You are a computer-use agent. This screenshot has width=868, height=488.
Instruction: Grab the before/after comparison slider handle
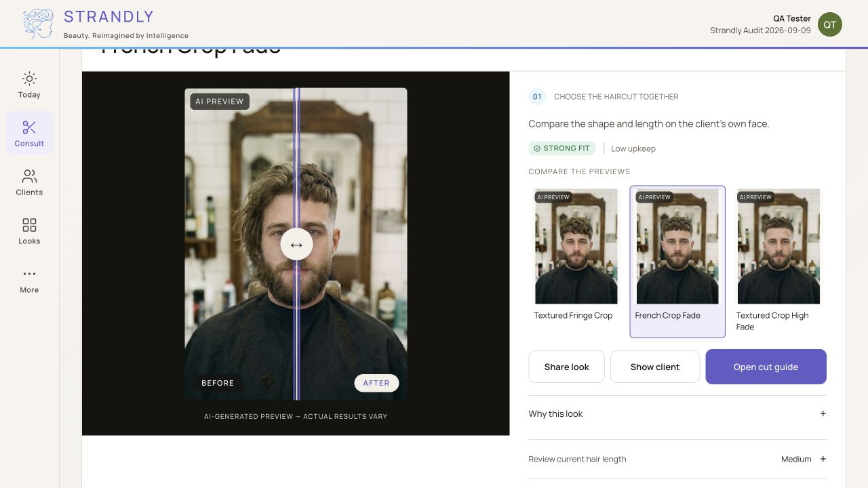click(x=296, y=245)
